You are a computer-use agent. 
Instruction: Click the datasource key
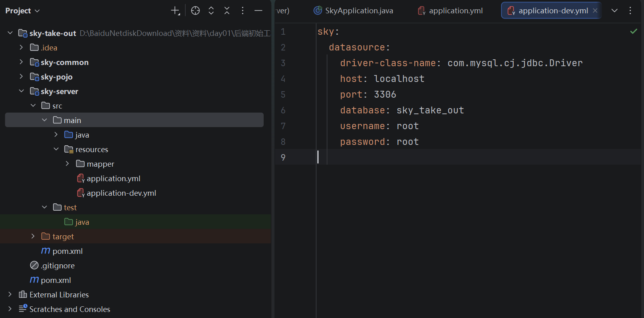pos(357,47)
